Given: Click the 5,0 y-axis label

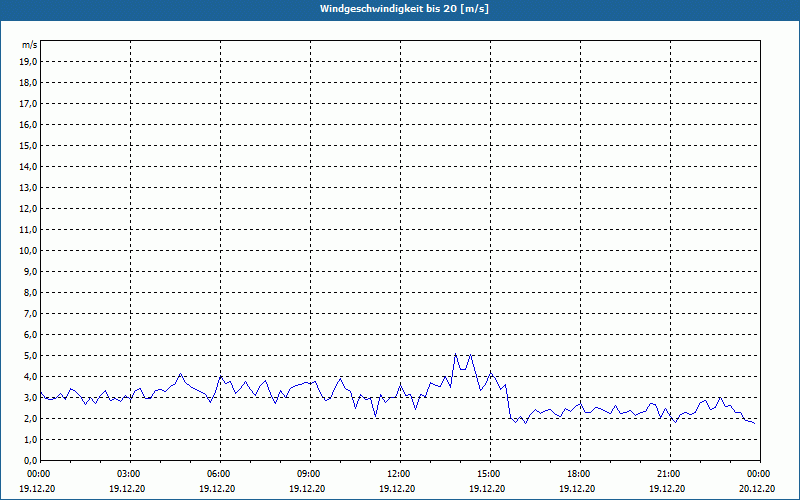Looking at the screenshot, I should (30, 356).
